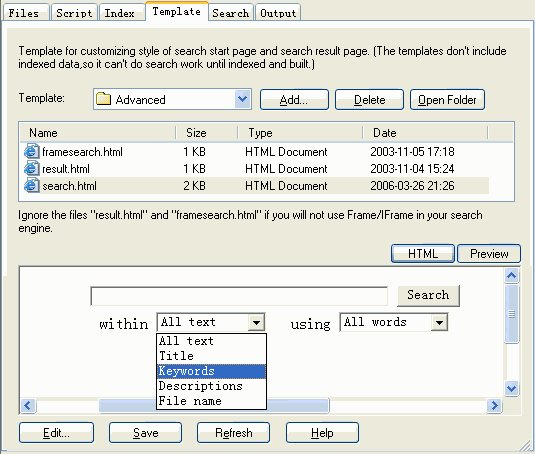
Task: Click Open Folder button
Action: (x=447, y=100)
